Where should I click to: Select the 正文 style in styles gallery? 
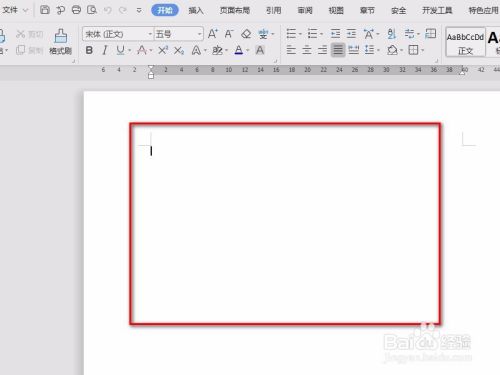pyautogui.click(x=465, y=42)
